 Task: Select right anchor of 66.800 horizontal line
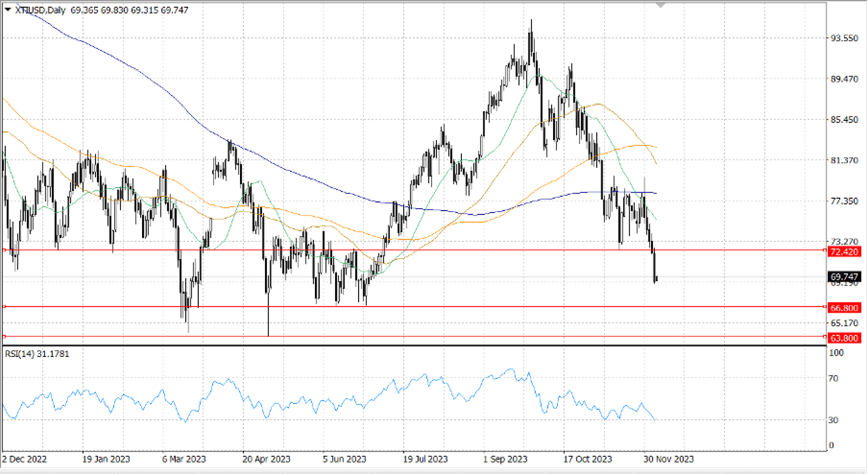pos(824,307)
